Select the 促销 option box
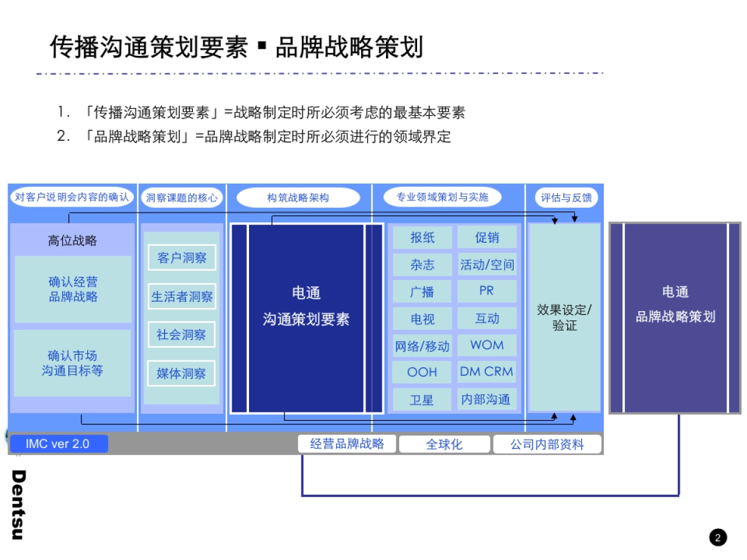The width and height of the screenshot is (747, 560). [x=486, y=238]
